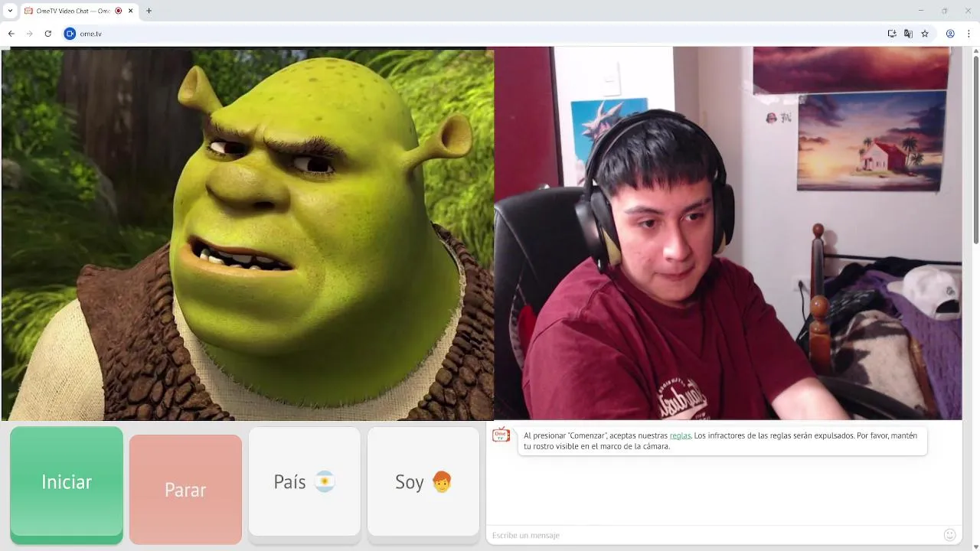Open a new browser tab

149,11
